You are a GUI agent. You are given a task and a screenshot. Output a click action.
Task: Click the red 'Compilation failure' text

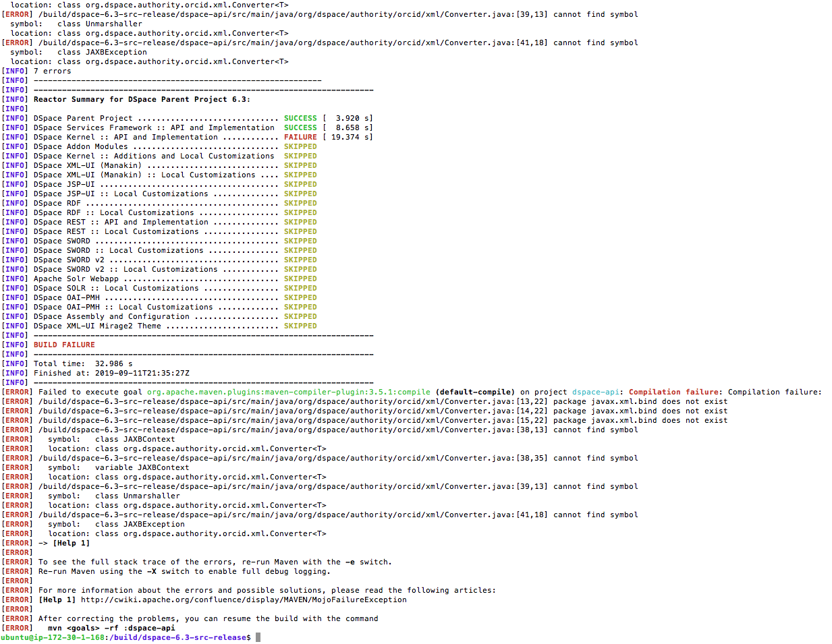673,392
